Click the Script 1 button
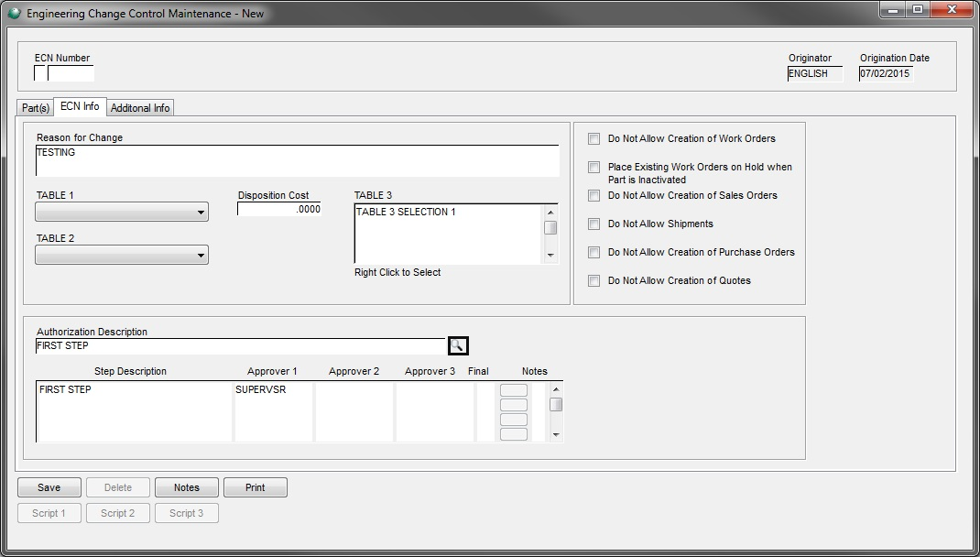Screen dimensions: 980x557 [x=49, y=513]
